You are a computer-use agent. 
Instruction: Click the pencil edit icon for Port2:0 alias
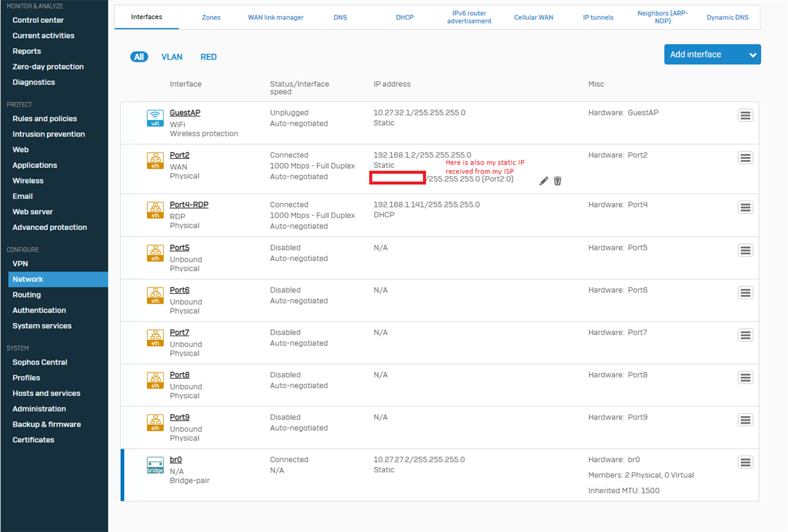[x=544, y=180]
